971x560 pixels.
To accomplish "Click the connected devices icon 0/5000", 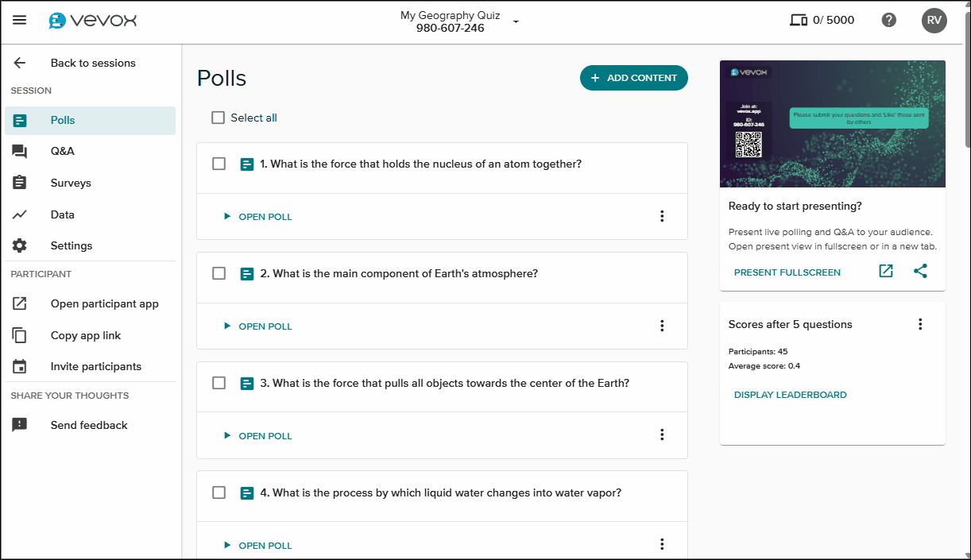I will [x=799, y=21].
